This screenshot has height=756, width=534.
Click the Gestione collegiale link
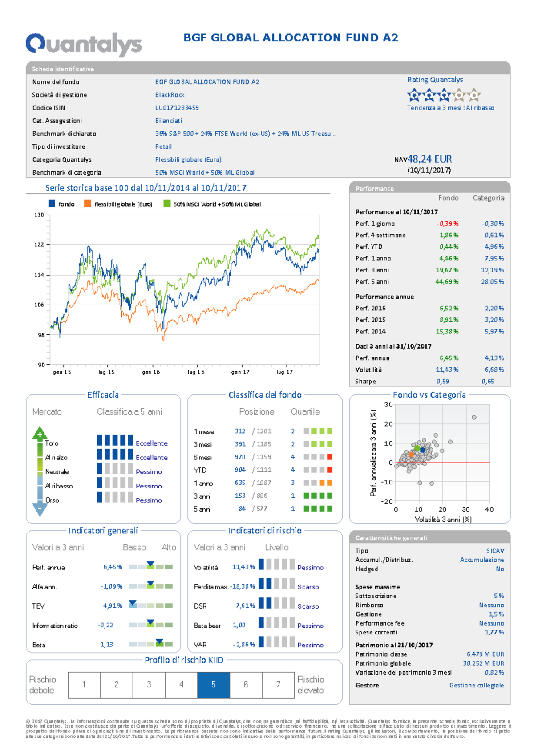coord(477,685)
